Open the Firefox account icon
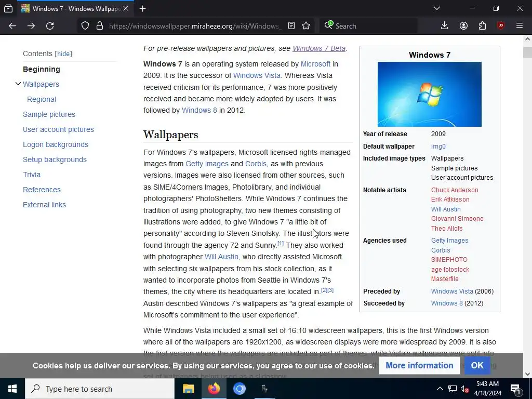 click(463, 26)
